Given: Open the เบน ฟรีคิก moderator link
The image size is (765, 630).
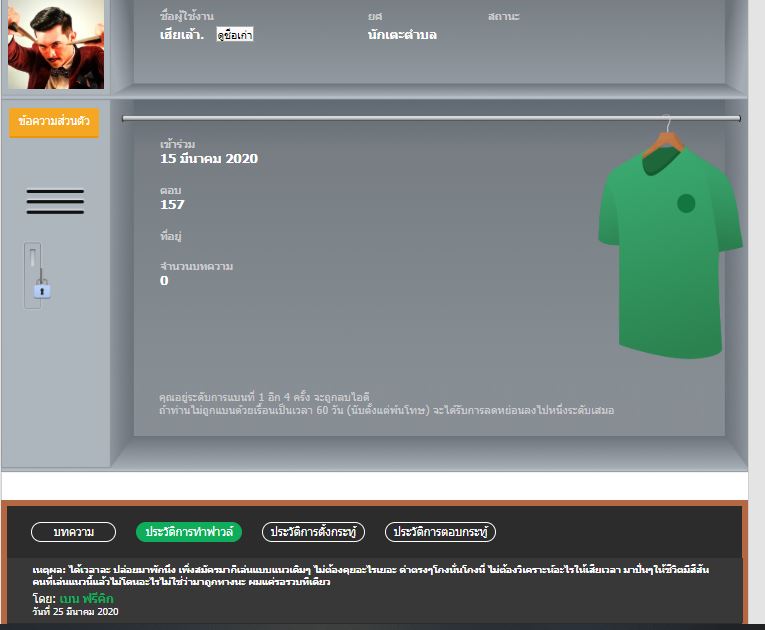Looking at the screenshot, I should point(86,598).
